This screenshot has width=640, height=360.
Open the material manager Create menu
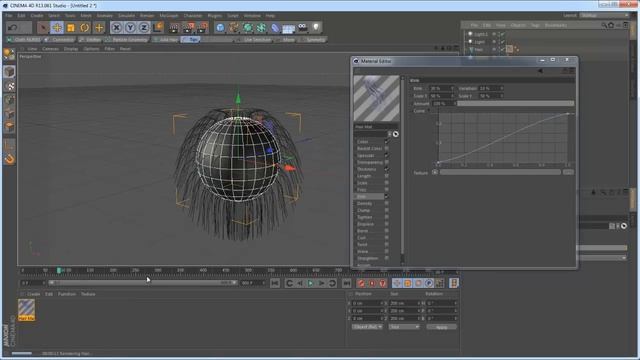point(33,294)
